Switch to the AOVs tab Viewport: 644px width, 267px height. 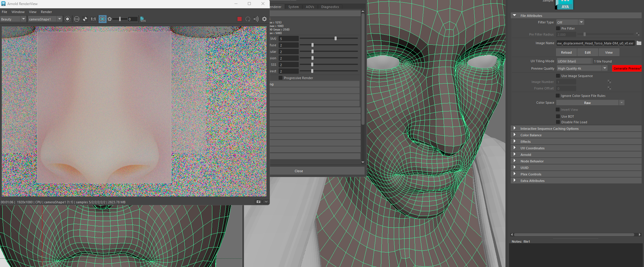click(x=310, y=7)
